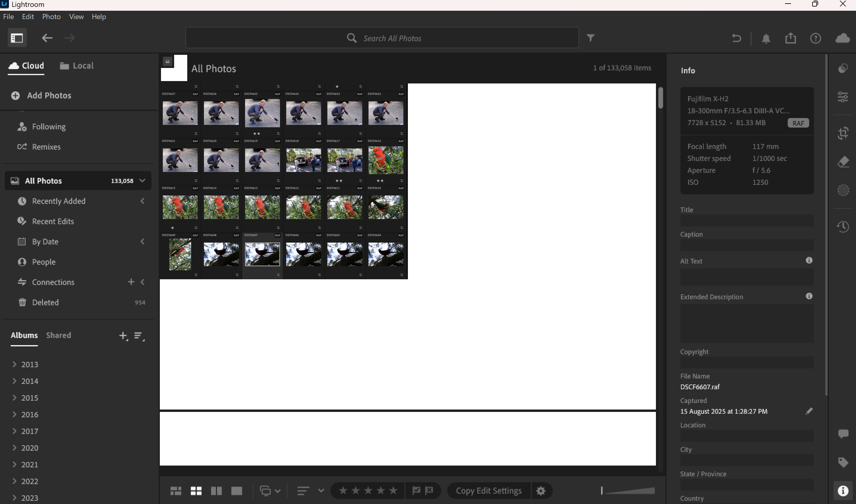
Task: Open the Keywords panel tag icon
Action: 844,462
